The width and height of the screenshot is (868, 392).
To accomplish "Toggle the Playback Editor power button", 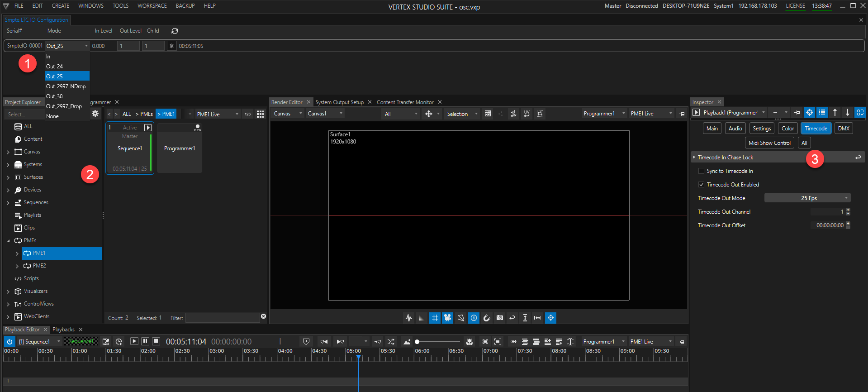I will 9,342.
